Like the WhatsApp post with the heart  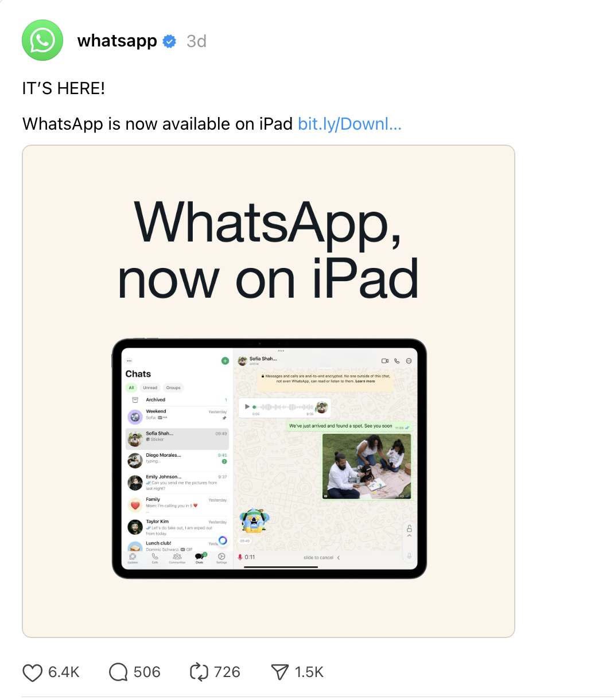(33, 672)
